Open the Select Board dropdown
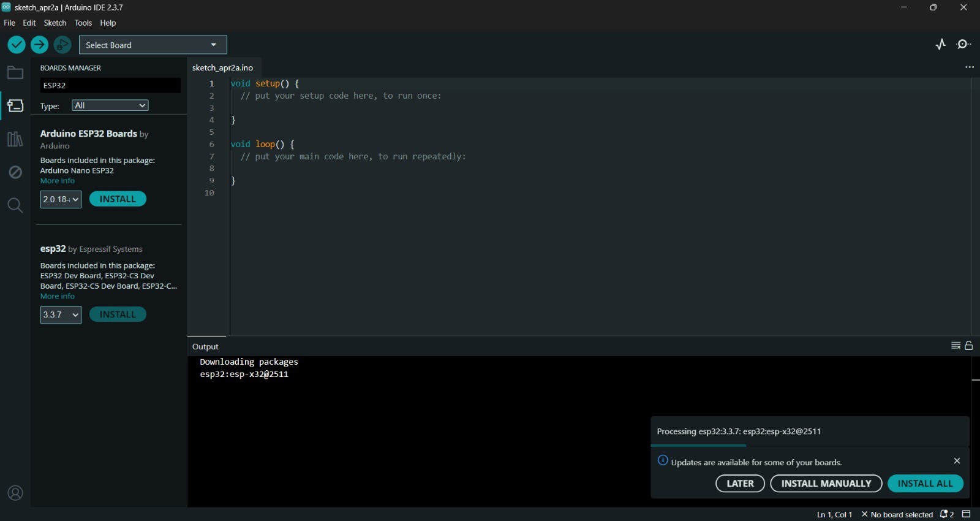Image resolution: width=980 pixels, height=521 pixels. 153,45
